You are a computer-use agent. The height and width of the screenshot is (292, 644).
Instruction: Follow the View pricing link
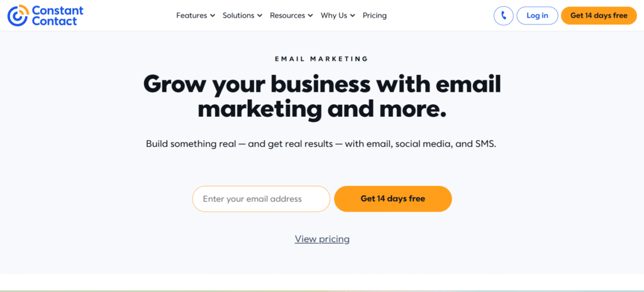tap(322, 239)
